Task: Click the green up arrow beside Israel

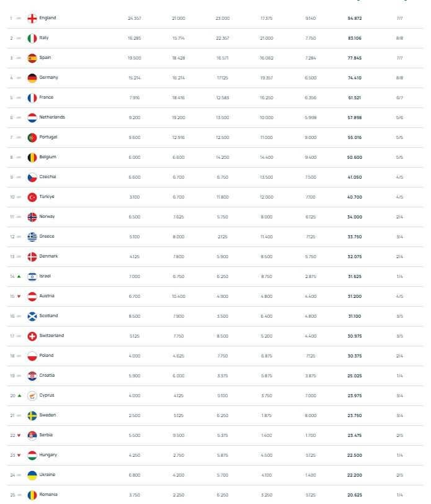Action: (x=19, y=276)
